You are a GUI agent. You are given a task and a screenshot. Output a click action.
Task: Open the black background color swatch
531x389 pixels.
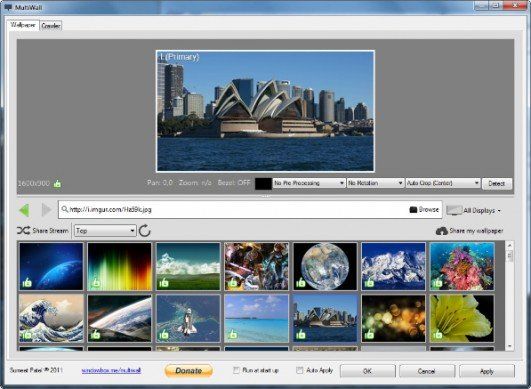pyautogui.click(x=263, y=183)
